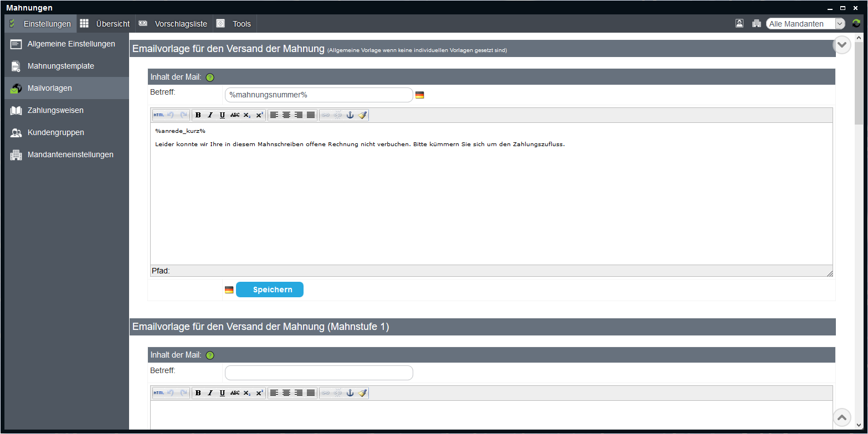Open the Alle Mandanten dropdown
This screenshot has height=434, width=868.
click(x=805, y=24)
